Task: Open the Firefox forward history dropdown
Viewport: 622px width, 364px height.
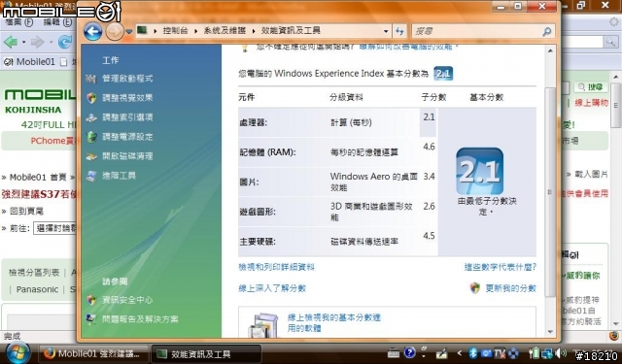Action: click(51, 42)
